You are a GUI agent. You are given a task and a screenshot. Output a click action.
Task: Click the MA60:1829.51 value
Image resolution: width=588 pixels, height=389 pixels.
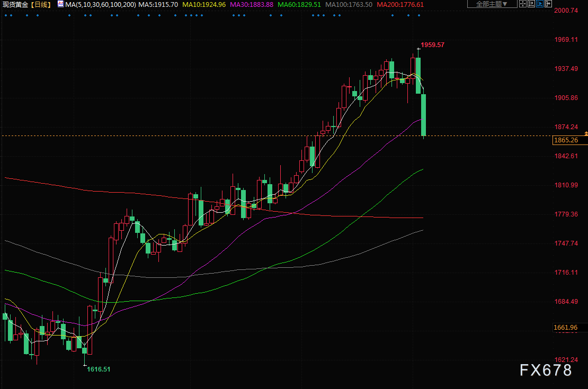point(299,4)
